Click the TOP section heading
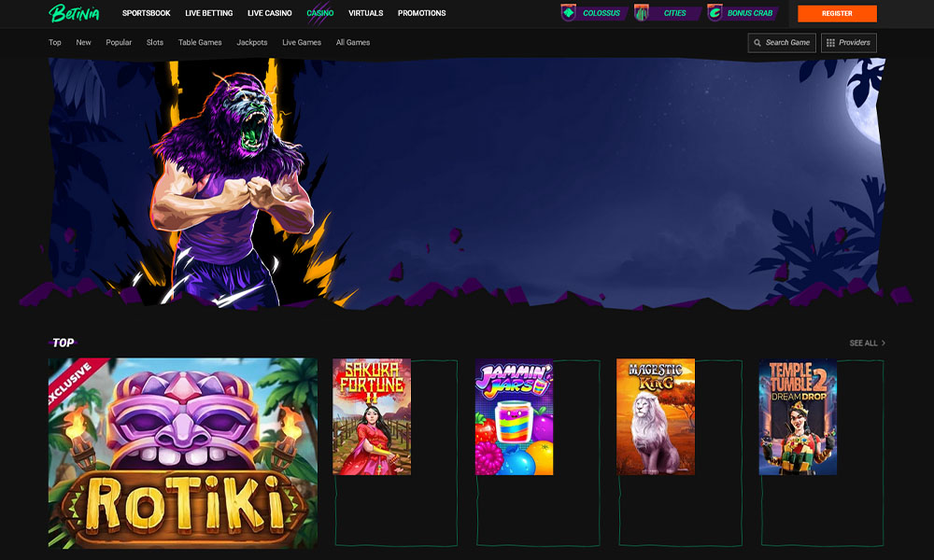Image resolution: width=934 pixels, height=560 pixels. 64,343
